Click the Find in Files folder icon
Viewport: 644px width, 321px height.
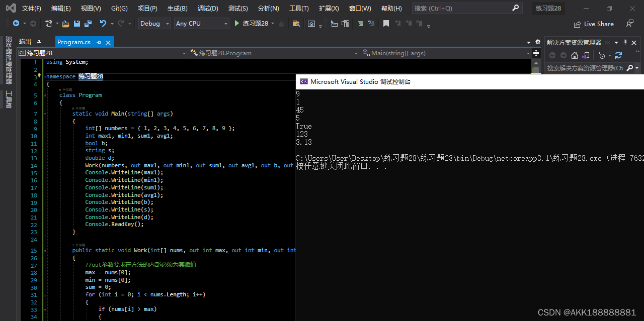click(x=296, y=24)
